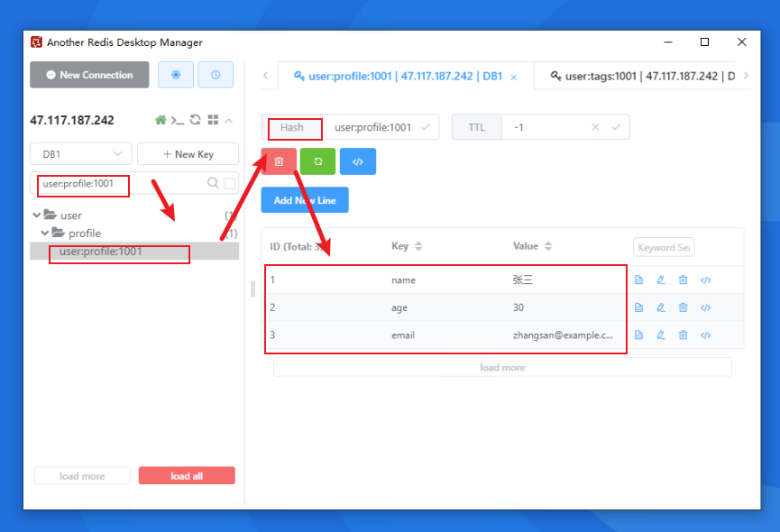
Task: Click the zhangsan@example.c... value cell
Action: point(563,335)
